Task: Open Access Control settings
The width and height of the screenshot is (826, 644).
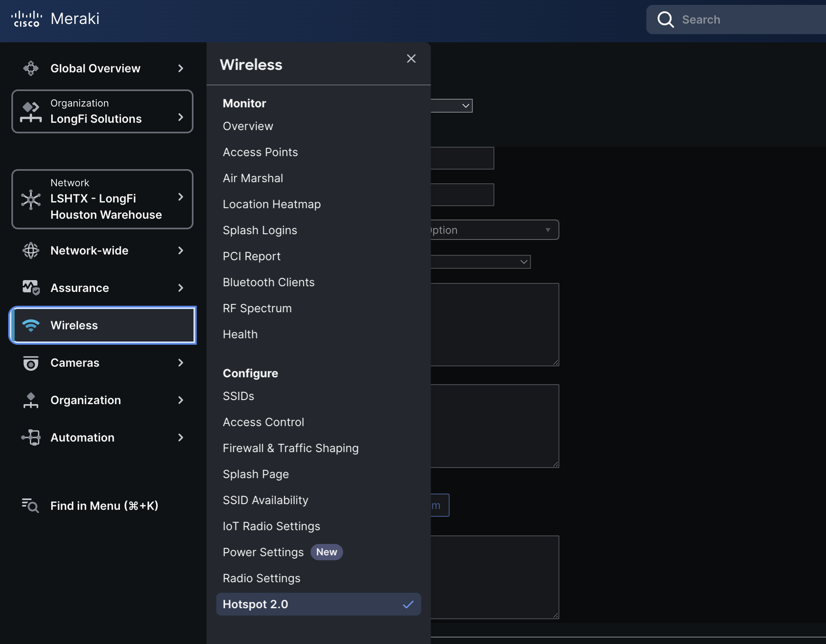Action: pyautogui.click(x=263, y=422)
